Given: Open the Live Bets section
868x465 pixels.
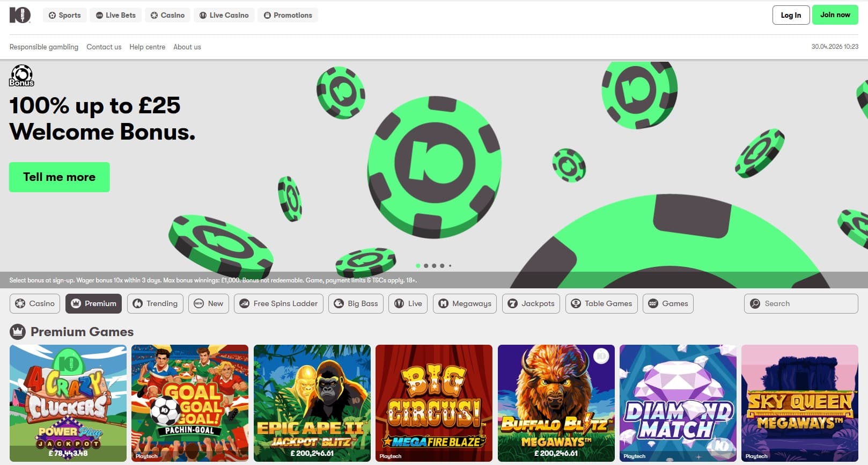Looking at the screenshot, I should click(x=116, y=15).
